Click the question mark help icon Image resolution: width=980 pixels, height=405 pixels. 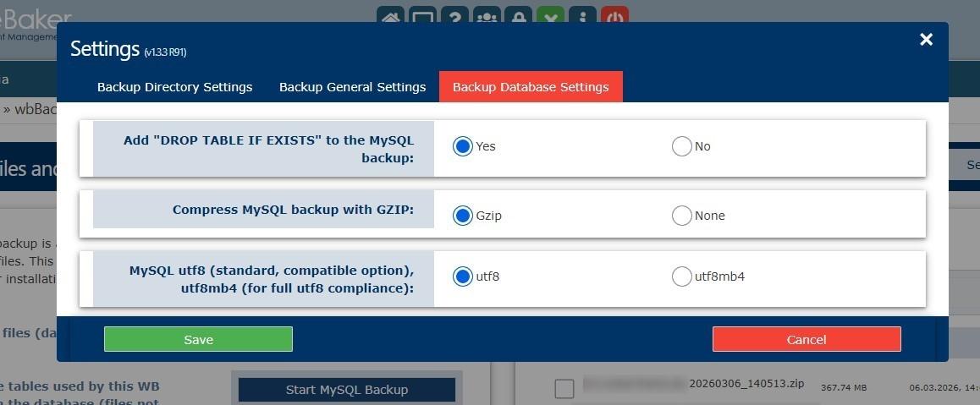(x=454, y=16)
